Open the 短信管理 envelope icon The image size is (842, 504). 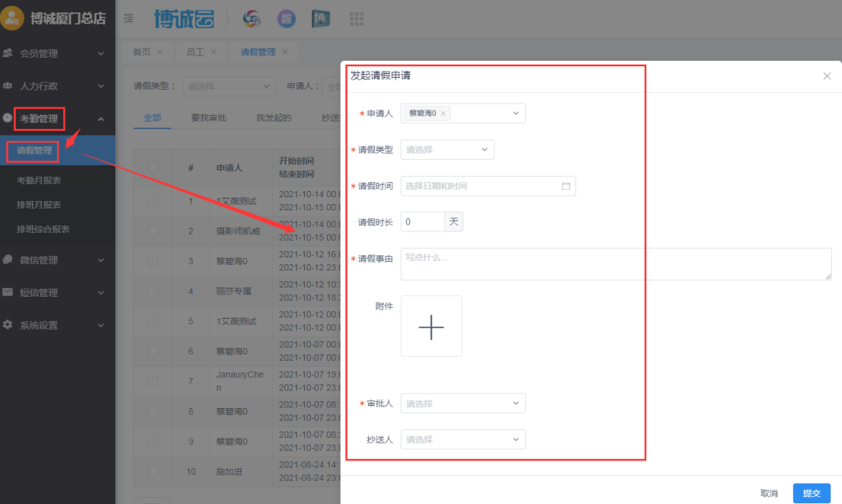tap(8, 291)
